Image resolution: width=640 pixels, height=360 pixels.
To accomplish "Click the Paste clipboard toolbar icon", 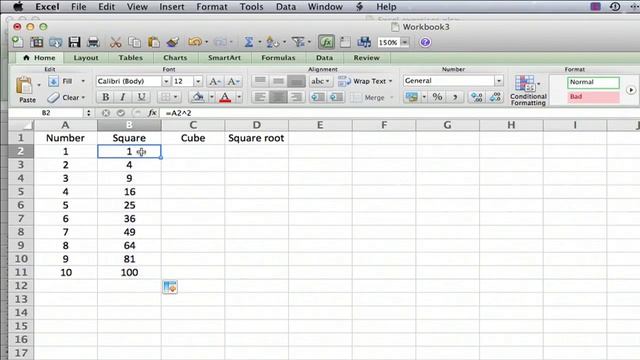I will click(153, 42).
